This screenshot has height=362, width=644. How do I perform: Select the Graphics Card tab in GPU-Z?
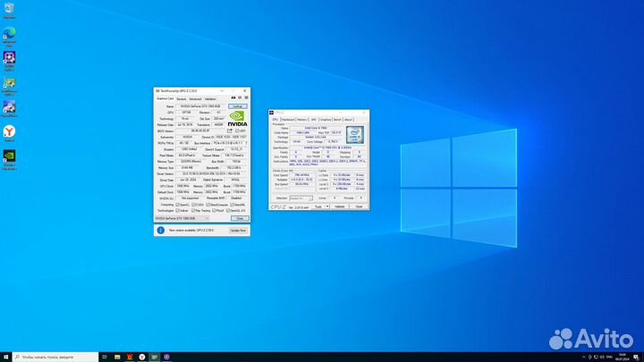[x=165, y=98]
